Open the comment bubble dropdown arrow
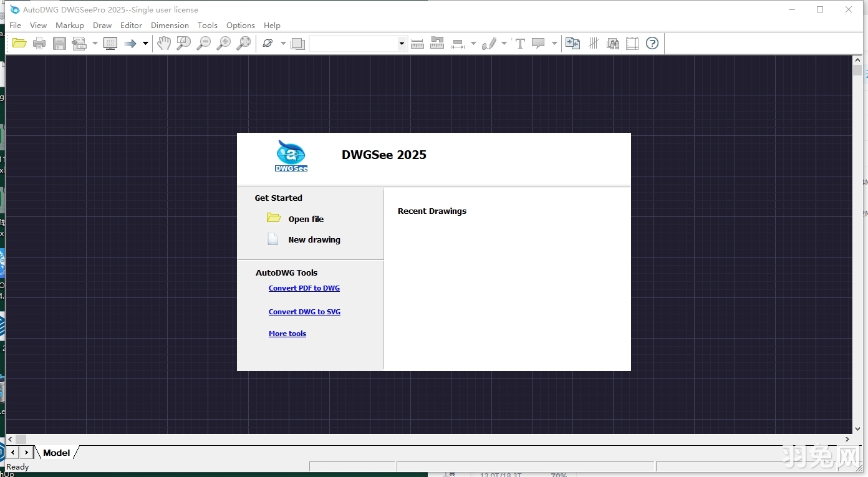The width and height of the screenshot is (868, 477). [x=554, y=43]
